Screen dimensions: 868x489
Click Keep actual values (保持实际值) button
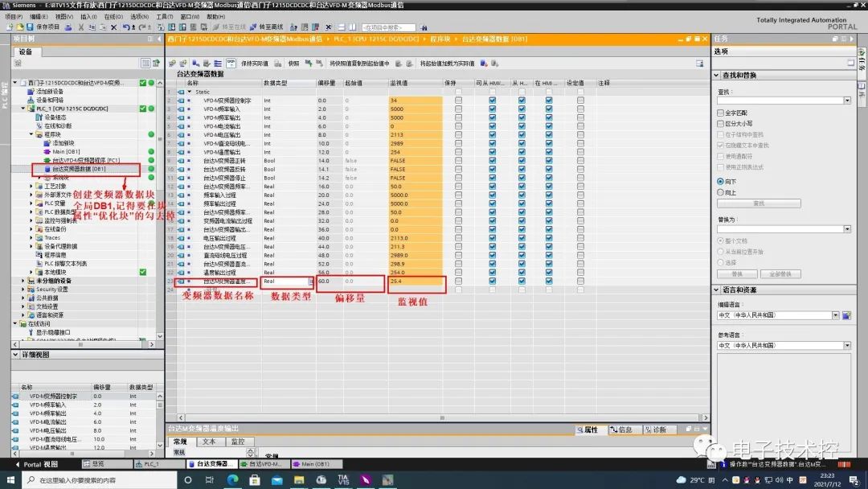click(x=255, y=63)
